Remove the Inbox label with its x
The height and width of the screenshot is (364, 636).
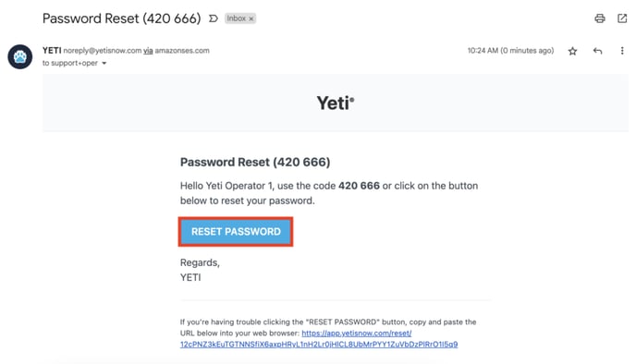pyautogui.click(x=251, y=18)
